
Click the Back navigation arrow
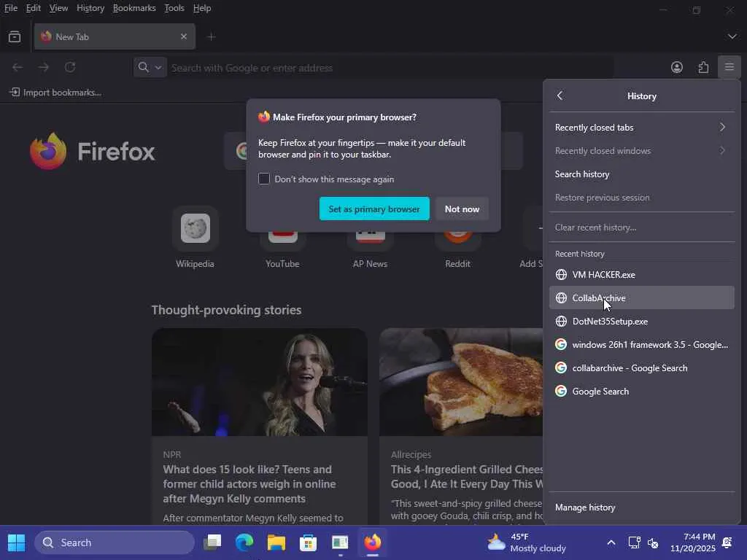[x=18, y=68]
